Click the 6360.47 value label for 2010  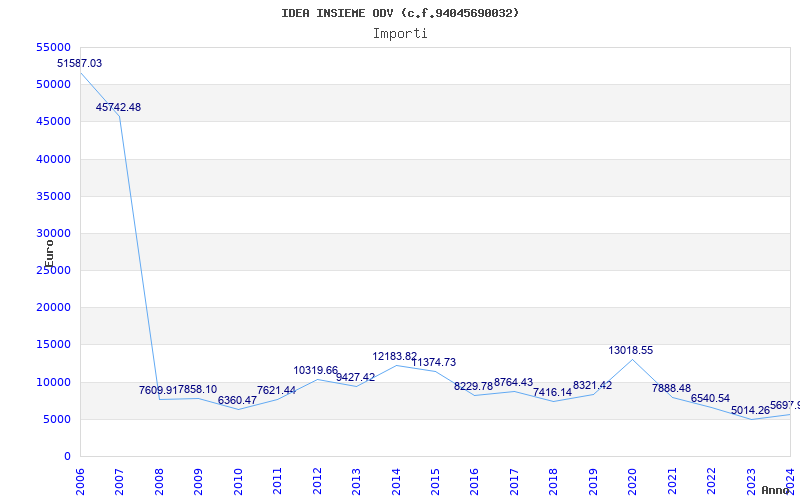(237, 401)
